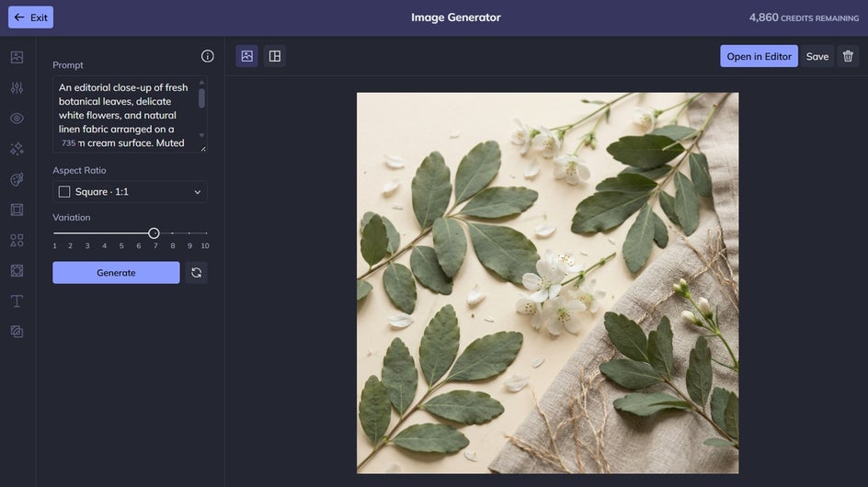
Task: Click the '735' character counter
Action: tap(69, 142)
